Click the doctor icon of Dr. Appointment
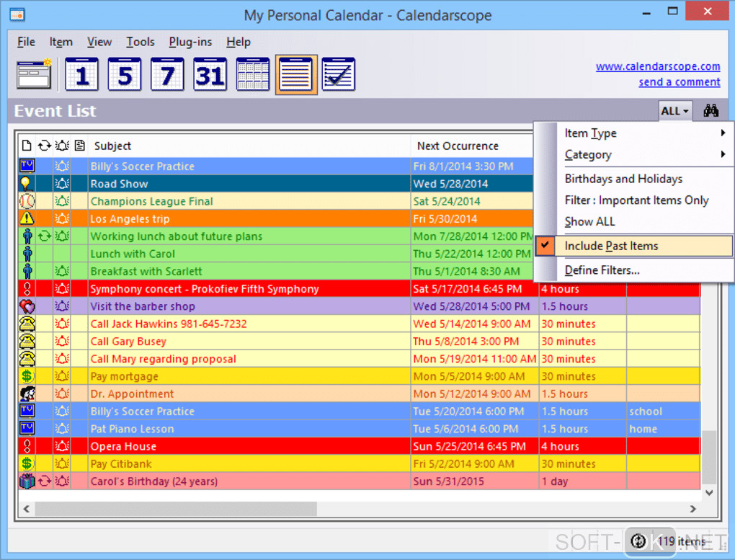735x560 pixels. coord(27,394)
